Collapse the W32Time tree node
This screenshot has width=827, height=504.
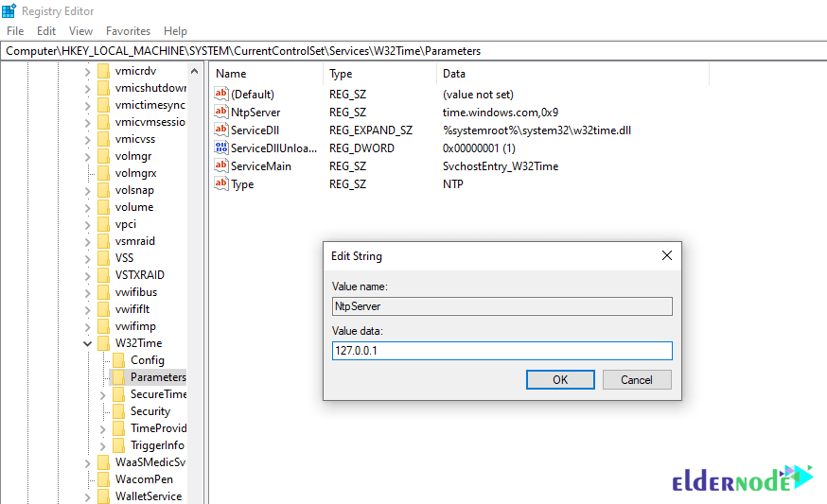tap(88, 344)
